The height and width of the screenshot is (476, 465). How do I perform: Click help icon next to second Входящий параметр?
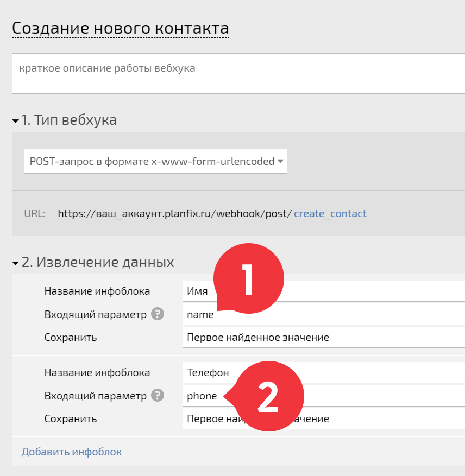point(158,395)
